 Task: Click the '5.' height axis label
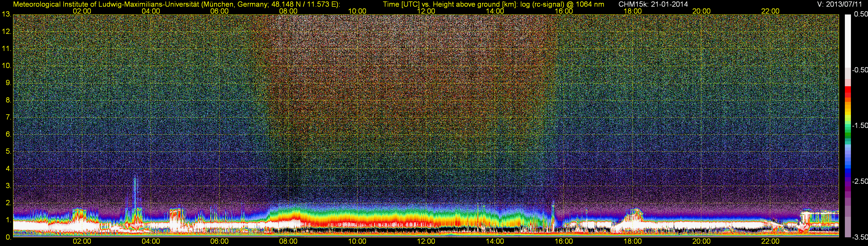pyautogui.click(x=8, y=151)
